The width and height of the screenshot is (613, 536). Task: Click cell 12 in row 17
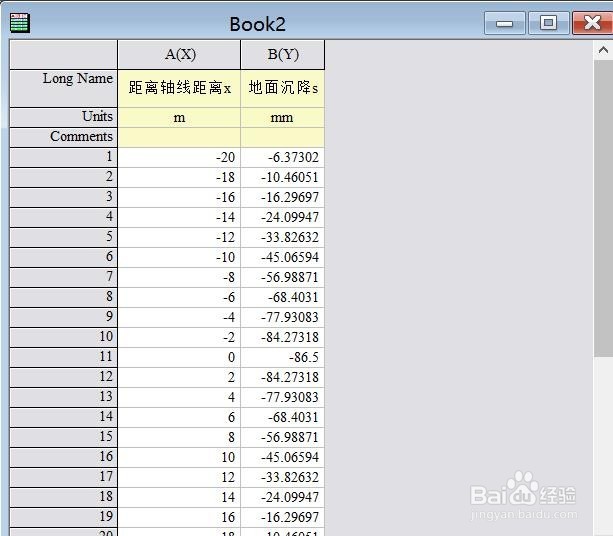(179, 477)
